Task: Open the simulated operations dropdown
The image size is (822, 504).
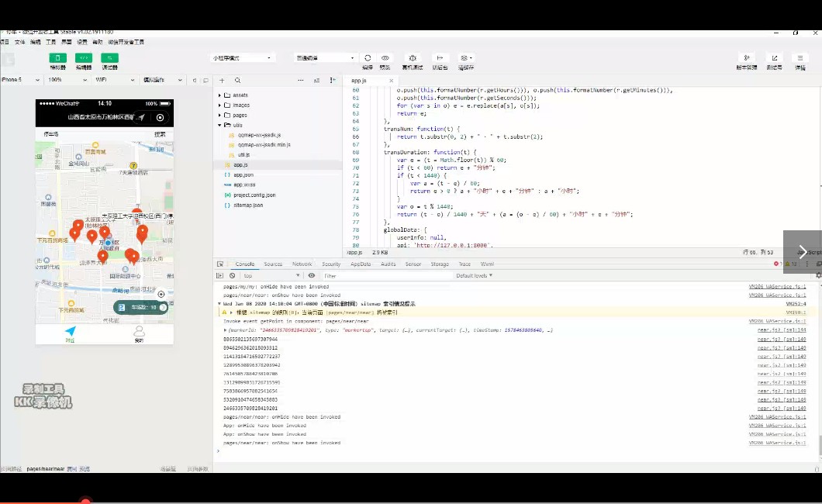Action: (x=163, y=80)
